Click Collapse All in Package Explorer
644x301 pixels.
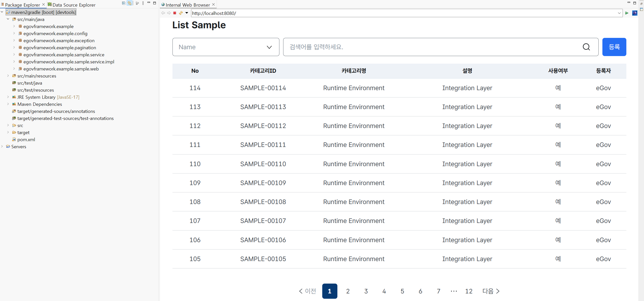124,3
